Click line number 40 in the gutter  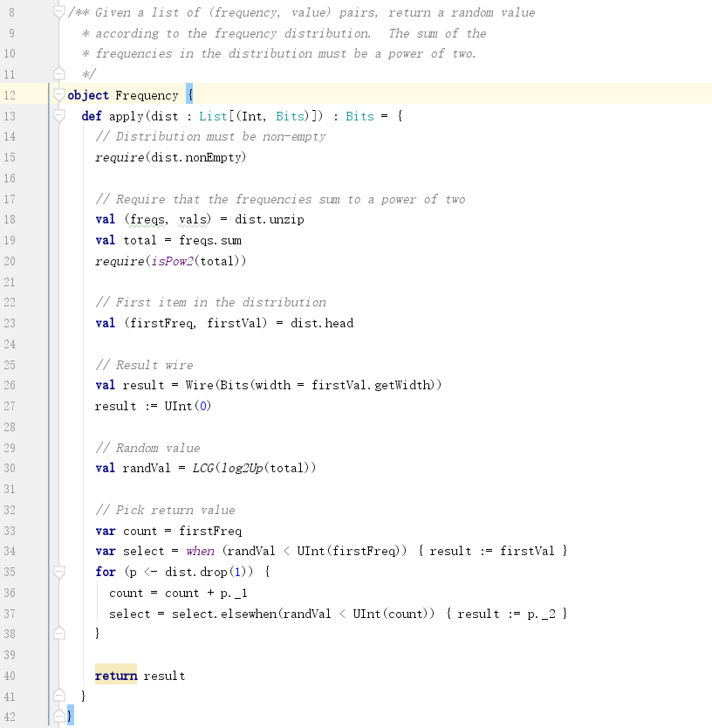tap(10, 676)
